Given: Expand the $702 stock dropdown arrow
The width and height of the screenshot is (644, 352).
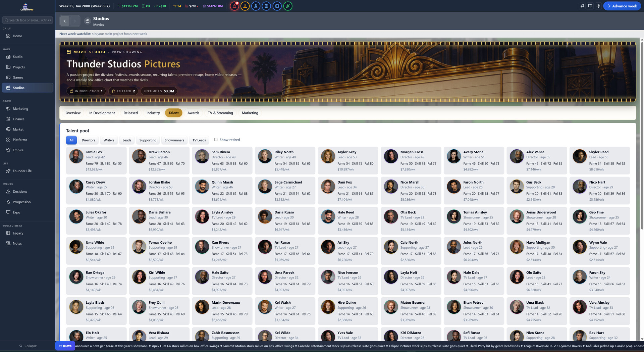Looking at the screenshot, I should pos(198,6).
